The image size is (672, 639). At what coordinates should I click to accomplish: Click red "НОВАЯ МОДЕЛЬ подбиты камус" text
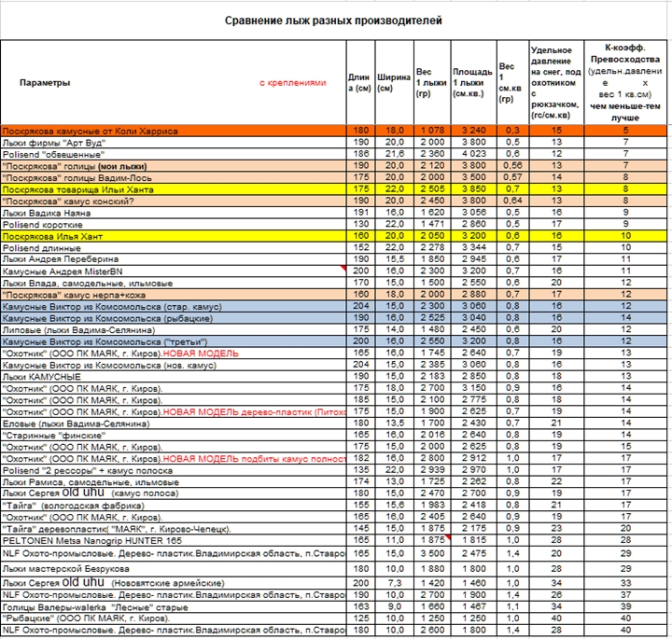(x=254, y=459)
